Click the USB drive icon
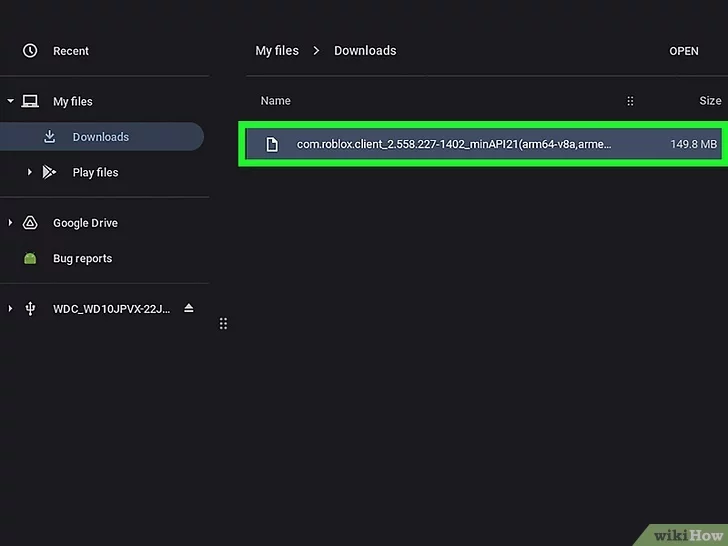Screen dimensions: 728x546 click(x=30, y=309)
